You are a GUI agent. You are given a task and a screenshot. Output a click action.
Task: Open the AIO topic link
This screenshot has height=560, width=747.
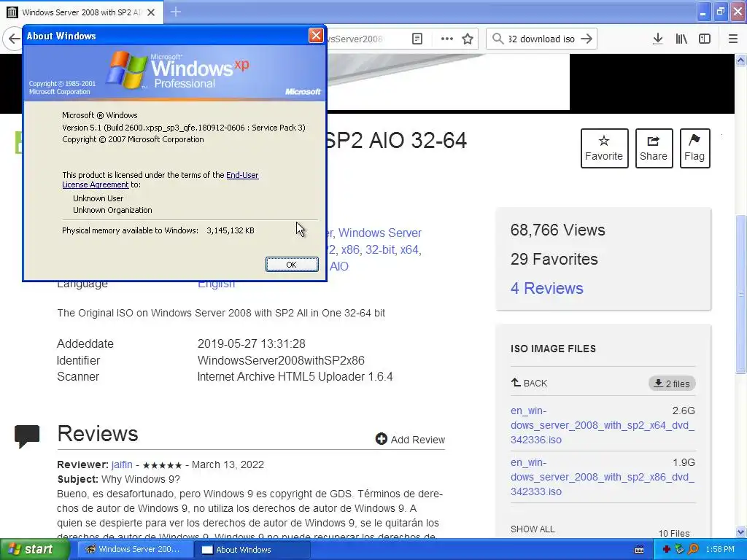(338, 266)
